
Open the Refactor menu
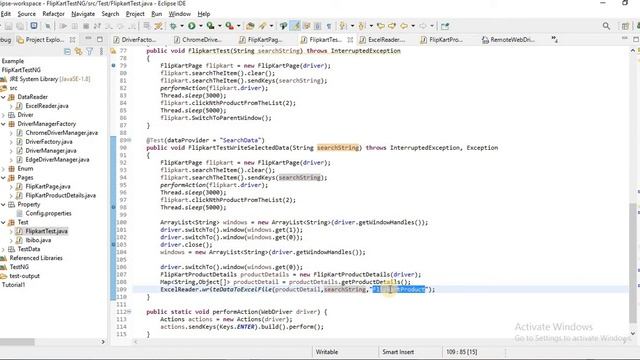[53, 14]
